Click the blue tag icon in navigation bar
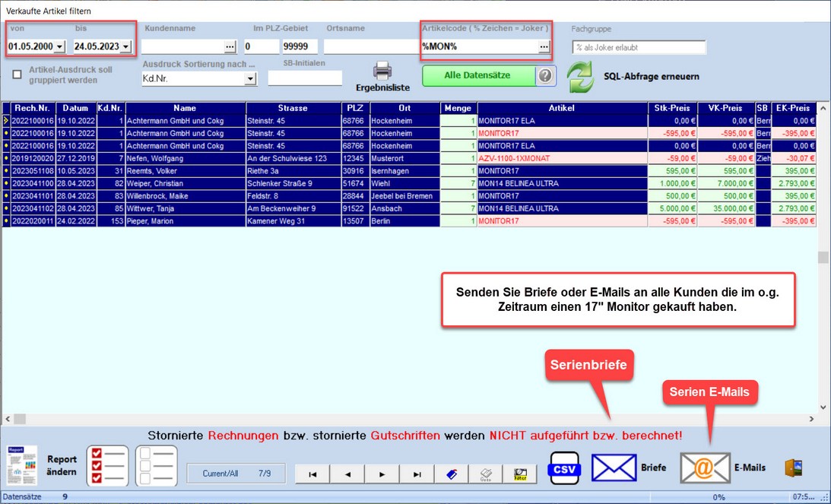 [x=451, y=474]
